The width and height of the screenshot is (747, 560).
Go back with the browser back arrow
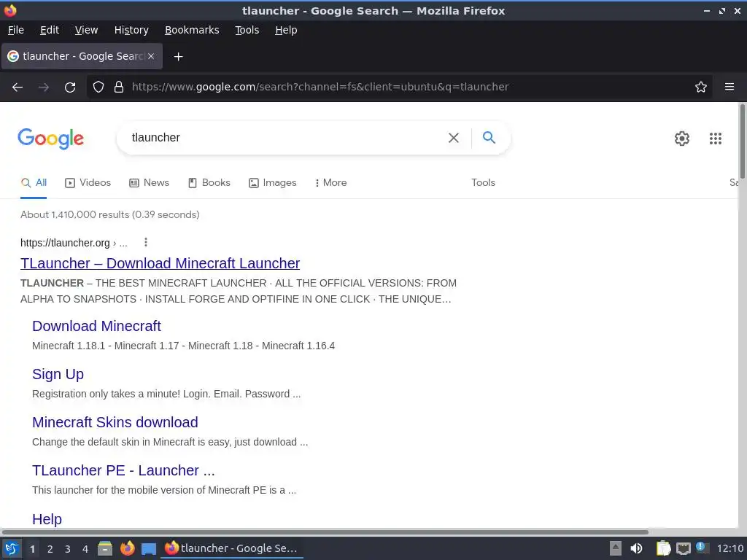tap(18, 87)
